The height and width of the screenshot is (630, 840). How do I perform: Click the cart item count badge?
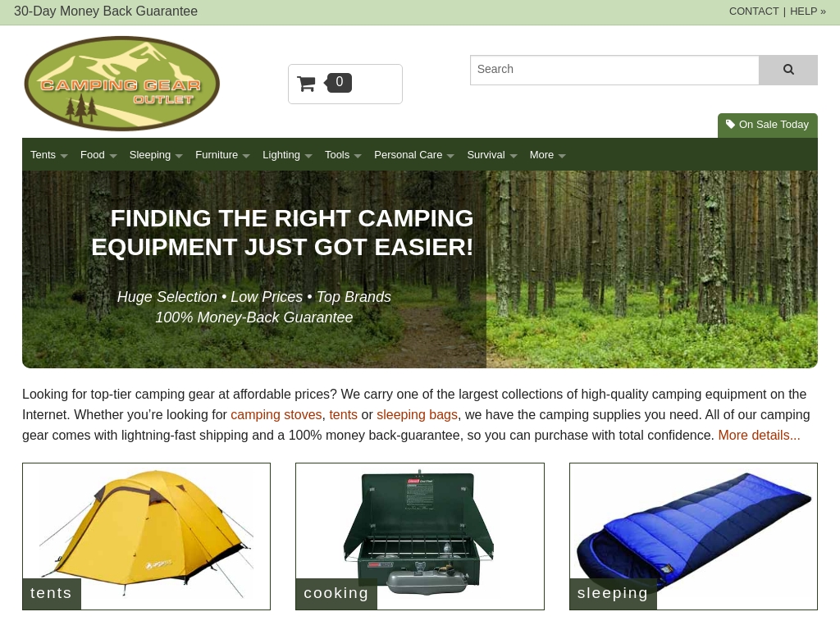click(339, 83)
